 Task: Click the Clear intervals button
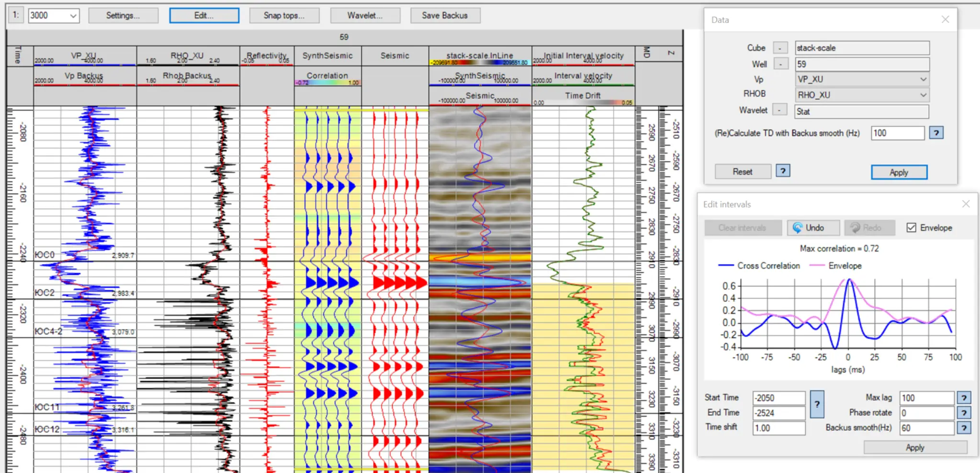coord(743,228)
